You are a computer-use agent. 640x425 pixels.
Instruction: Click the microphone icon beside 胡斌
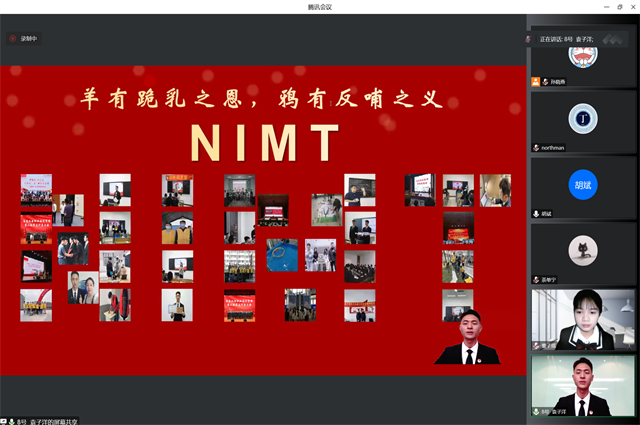(x=537, y=213)
